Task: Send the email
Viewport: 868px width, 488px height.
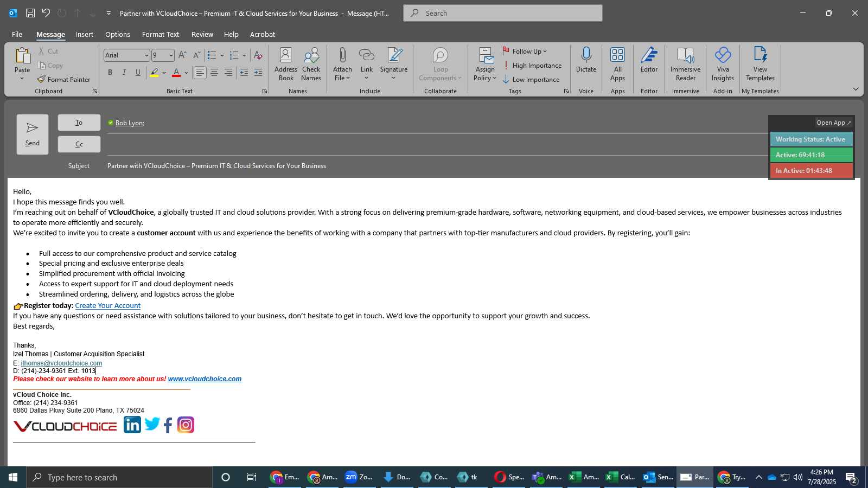Action: [x=33, y=134]
